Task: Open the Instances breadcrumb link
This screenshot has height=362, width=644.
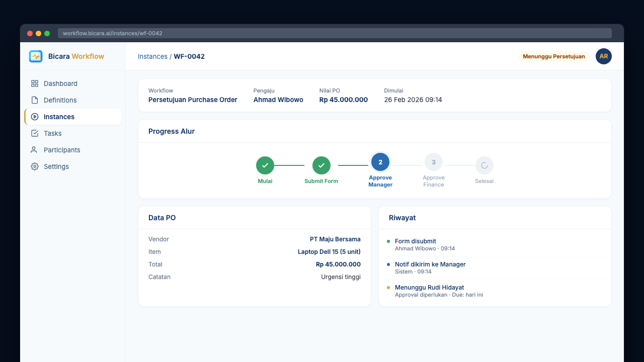Action: 152,56
